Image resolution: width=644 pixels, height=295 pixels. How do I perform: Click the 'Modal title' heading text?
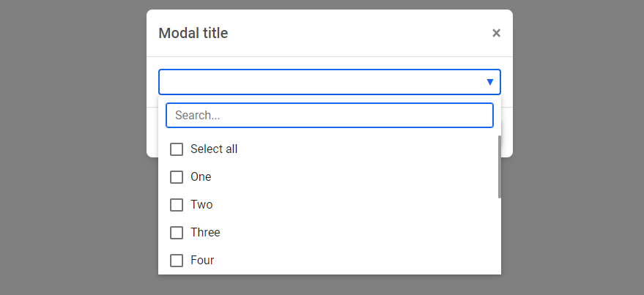193,33
